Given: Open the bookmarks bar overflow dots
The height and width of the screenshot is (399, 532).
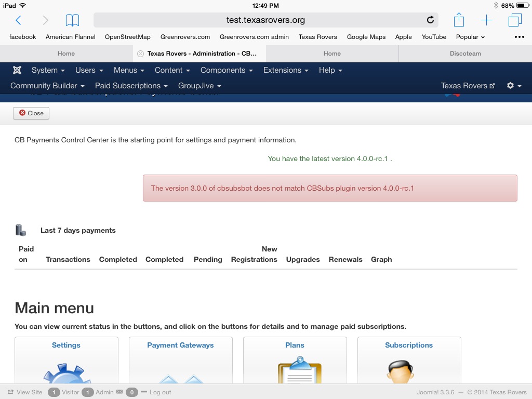Looking at the screenshot, I should [x=519, y=37].
